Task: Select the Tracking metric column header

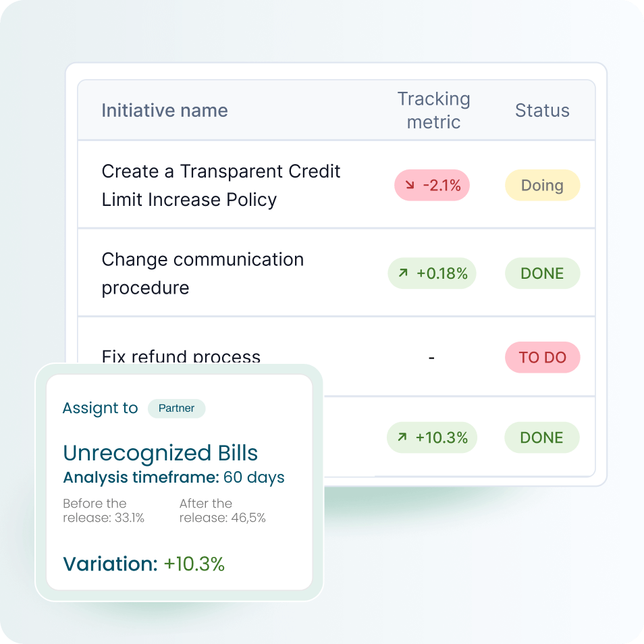Action: (433, 110)
